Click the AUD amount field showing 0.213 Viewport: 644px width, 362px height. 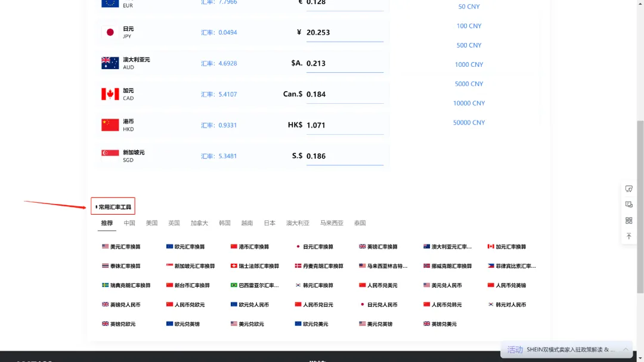[x=345, y=63]
